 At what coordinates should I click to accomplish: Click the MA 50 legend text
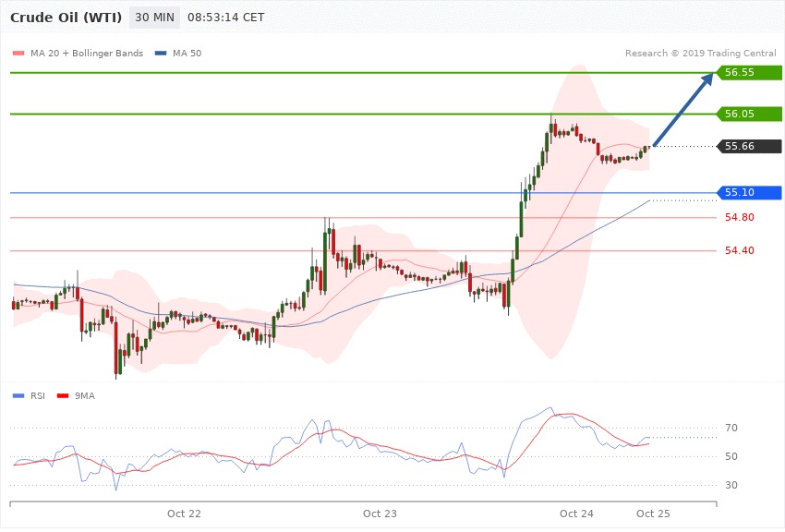click(187, 53)
